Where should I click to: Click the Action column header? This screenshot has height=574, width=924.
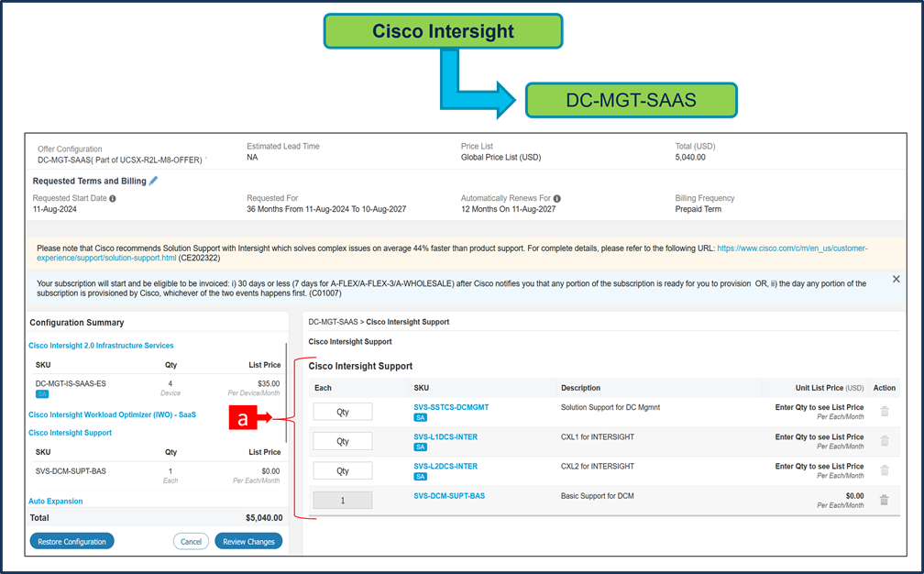(x=884, y=388)
